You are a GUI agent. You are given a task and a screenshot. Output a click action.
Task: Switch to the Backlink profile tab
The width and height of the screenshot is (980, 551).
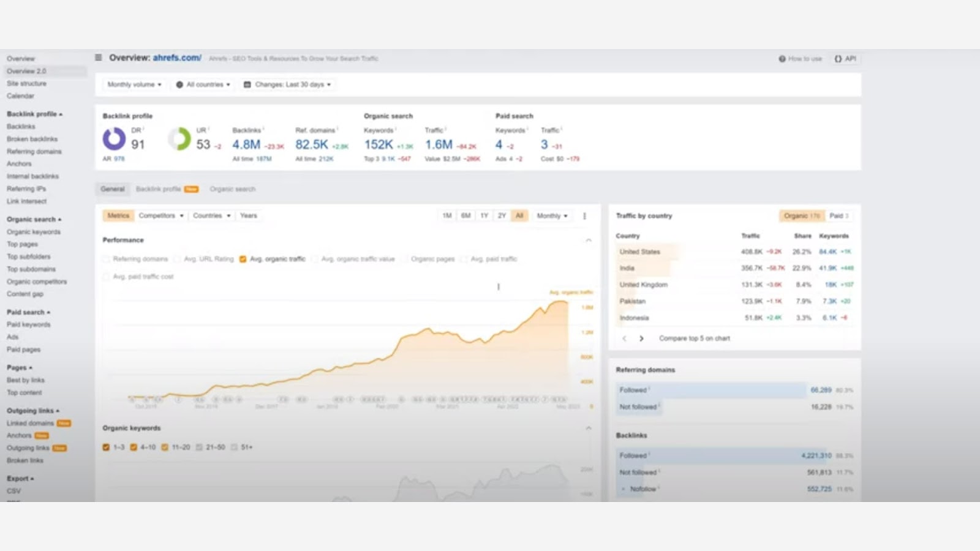click(x=167, y=189)
